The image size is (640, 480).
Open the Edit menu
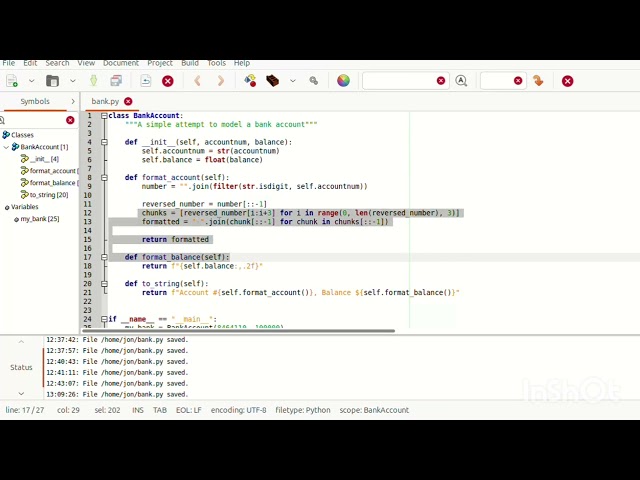point(30,63)
